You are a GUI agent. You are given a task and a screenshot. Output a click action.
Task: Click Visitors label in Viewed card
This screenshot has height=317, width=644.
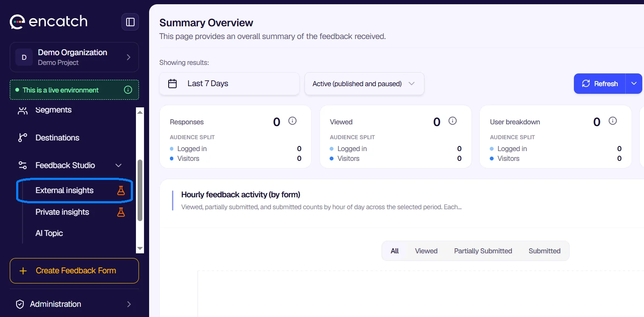click(348, 158)
